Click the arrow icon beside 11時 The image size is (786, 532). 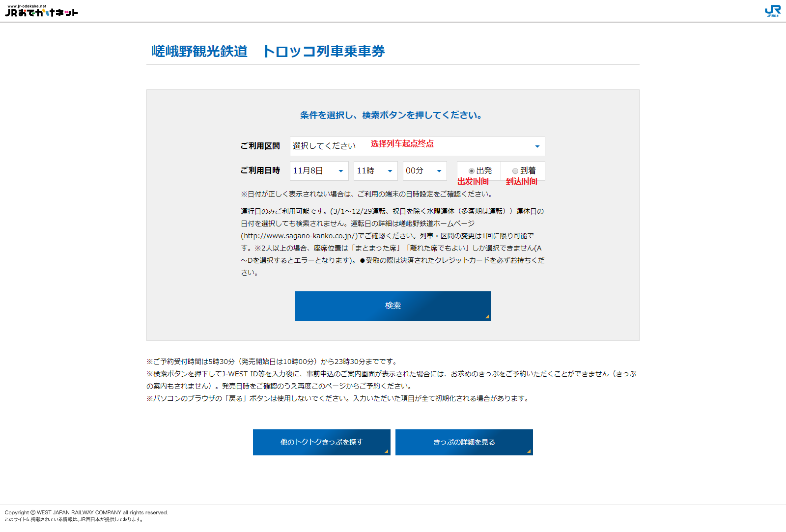pyautogui.click(x=390, y=171)
